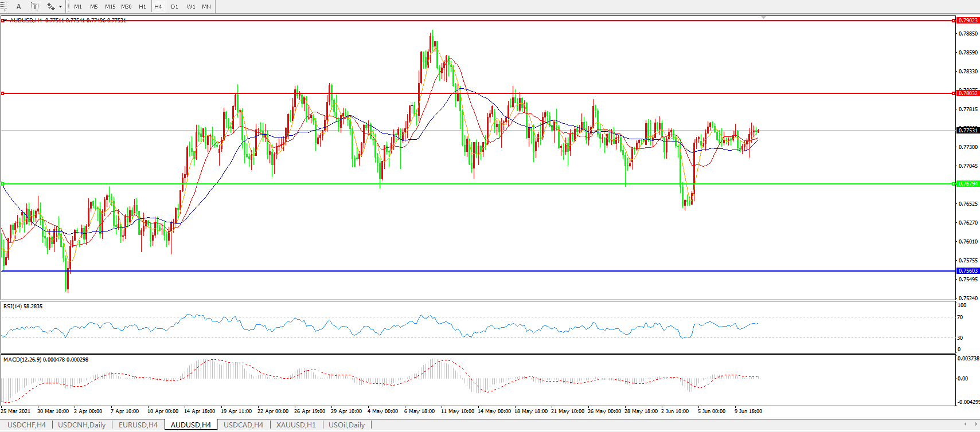Enable the D1 daily timeframe
The width and height of the screenshot is (980, 432).
point(174,7)
